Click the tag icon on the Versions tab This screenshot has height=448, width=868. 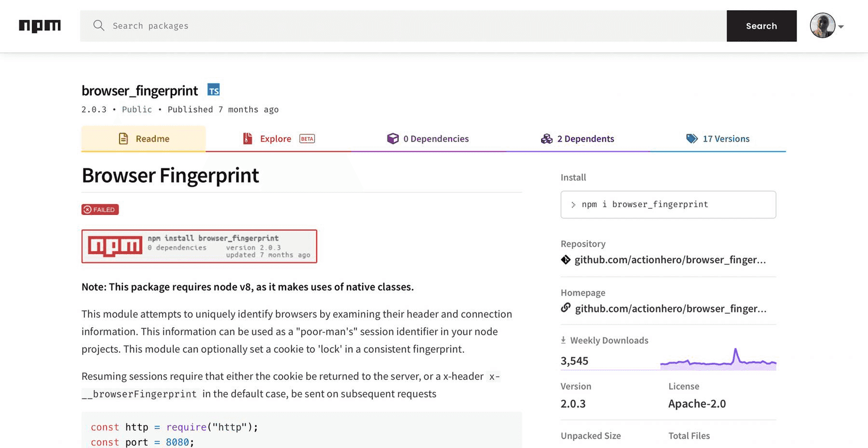pos(692,138)
